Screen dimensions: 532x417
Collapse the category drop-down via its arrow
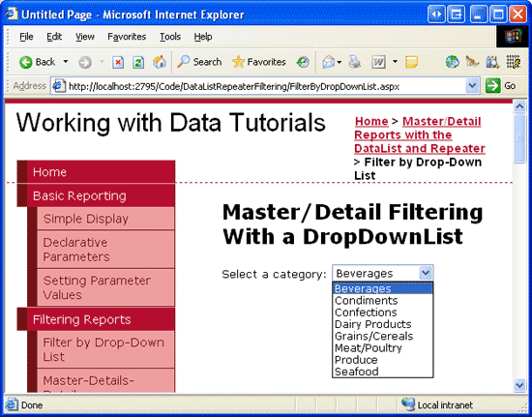click(x=426, y=273)
